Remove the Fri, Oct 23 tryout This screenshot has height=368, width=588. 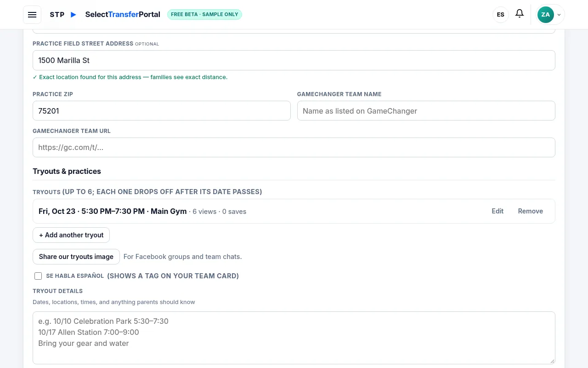coord(531,211)
